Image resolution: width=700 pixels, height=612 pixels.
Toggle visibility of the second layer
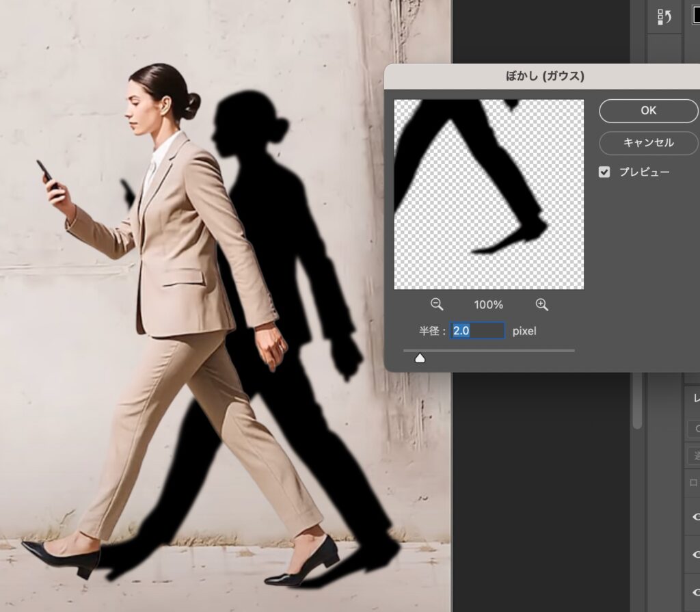696,555
